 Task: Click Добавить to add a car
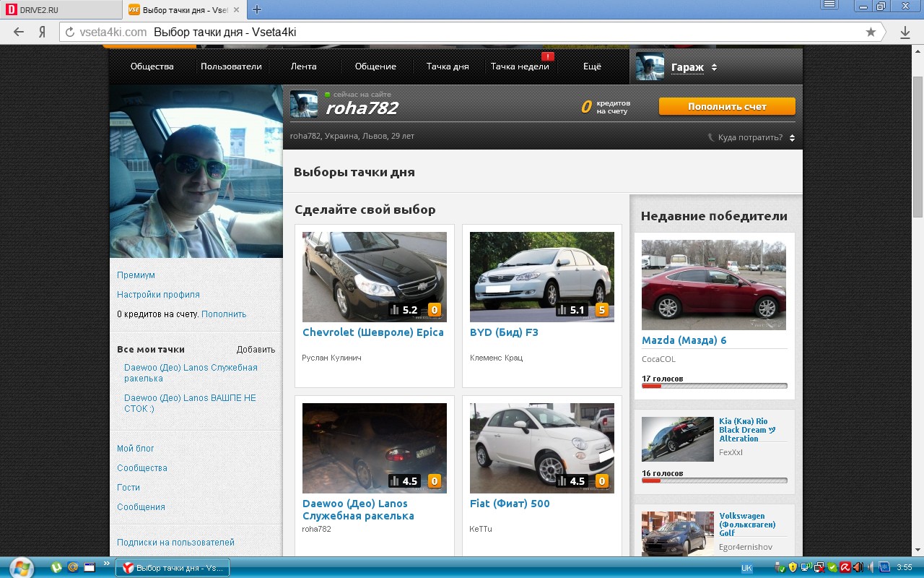tap(256, 350)
